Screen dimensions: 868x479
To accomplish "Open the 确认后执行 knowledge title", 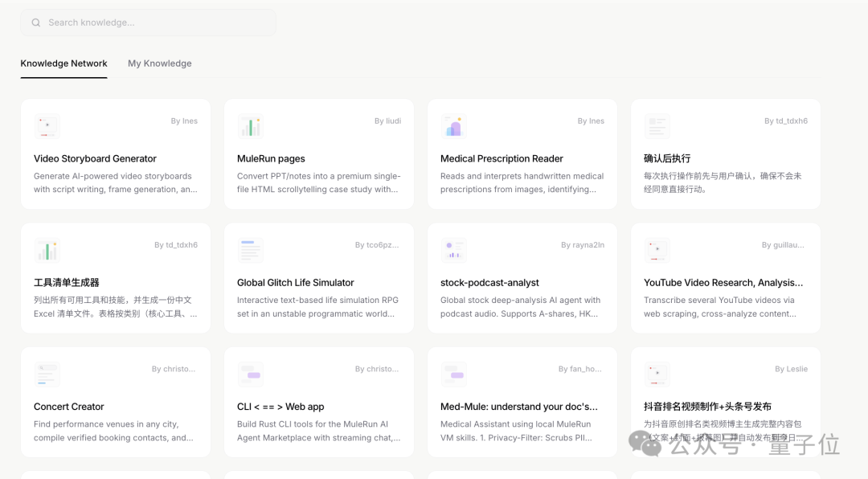I will point(667,158).
